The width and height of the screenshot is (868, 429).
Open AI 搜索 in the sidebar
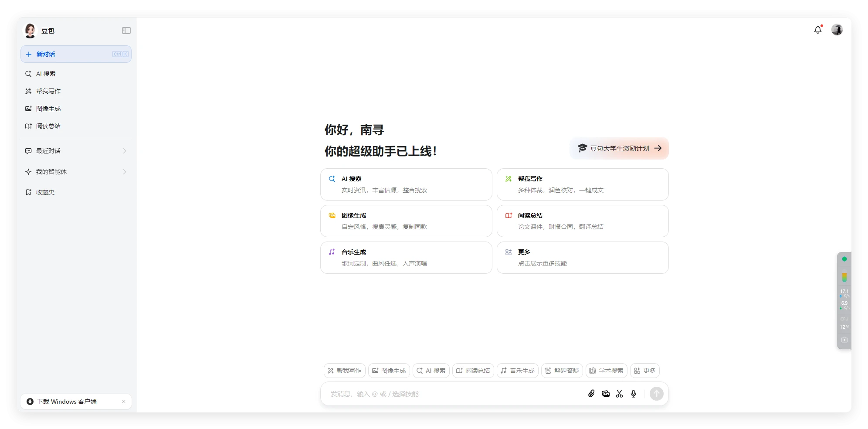coord(76,74)
